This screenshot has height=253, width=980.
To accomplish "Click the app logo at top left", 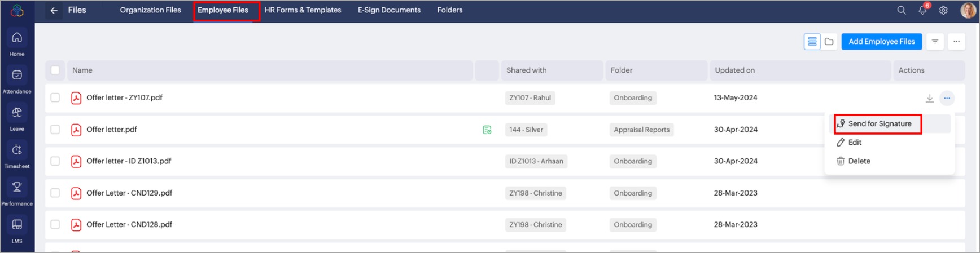I will [17, 10].
